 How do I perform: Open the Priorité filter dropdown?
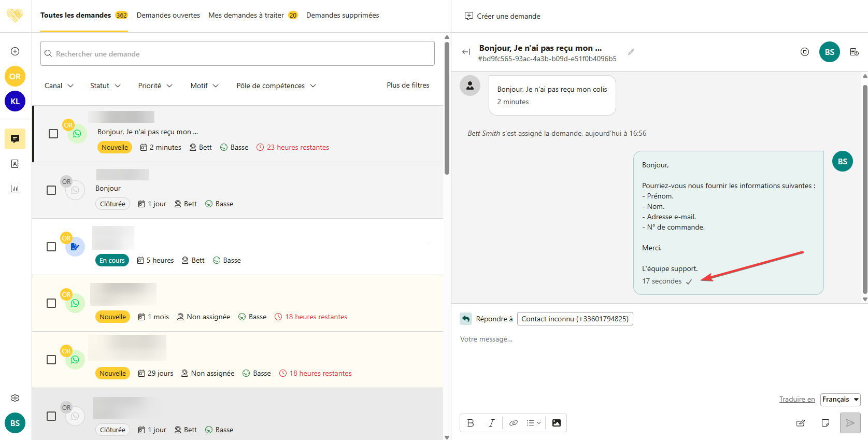pyautogui.click(x=155, y=86)
